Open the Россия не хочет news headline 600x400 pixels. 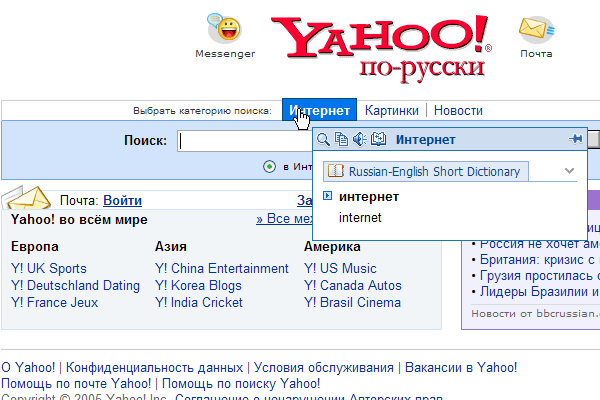pyautogui.click(x=540, y=243)
